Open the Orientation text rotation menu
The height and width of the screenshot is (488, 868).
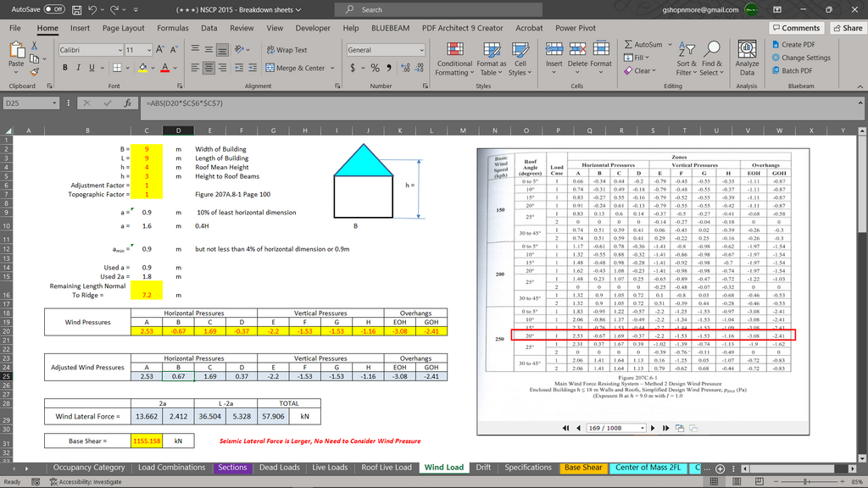point(240,50)
